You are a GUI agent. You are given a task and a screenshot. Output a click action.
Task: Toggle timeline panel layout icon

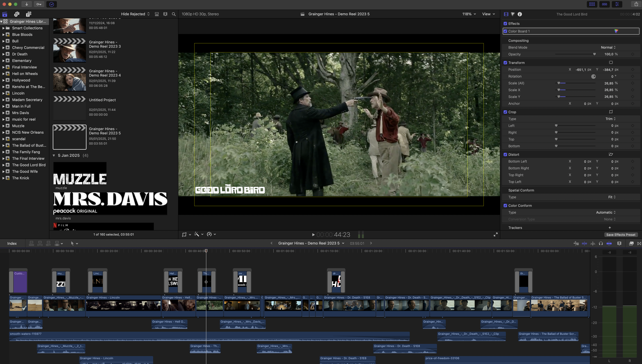click(x=605, y=4)
